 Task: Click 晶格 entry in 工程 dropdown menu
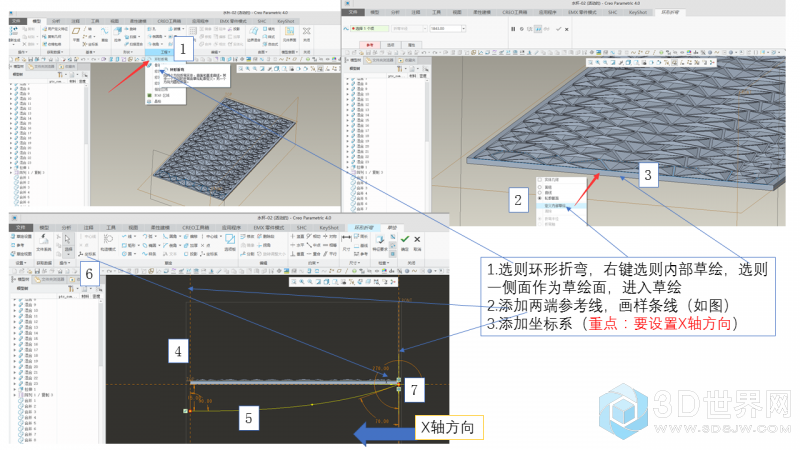tap(157, 101)
